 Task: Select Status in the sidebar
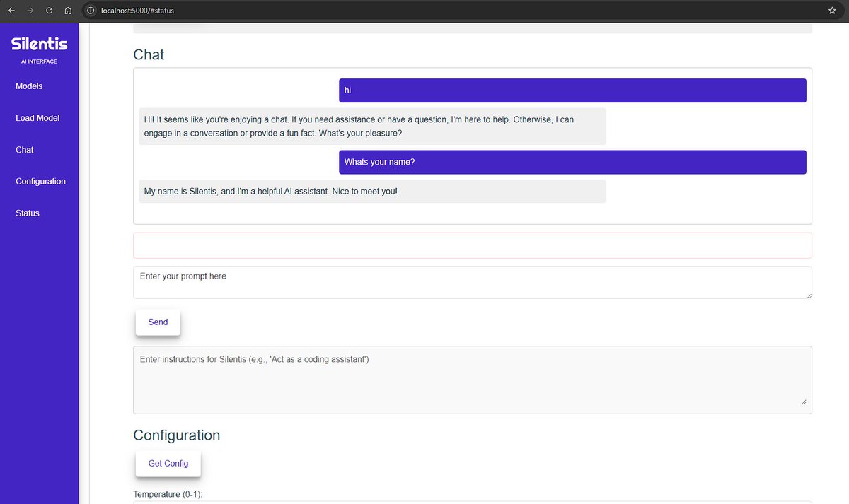[28, 213]
